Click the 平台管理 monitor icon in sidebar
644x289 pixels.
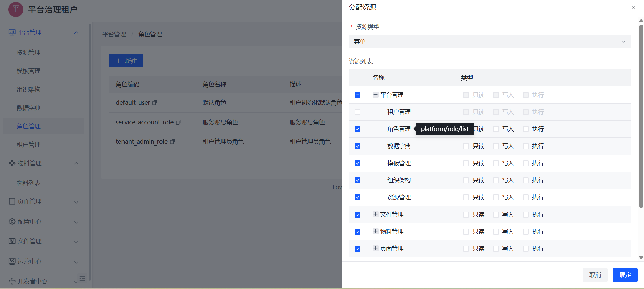pyautogui.click(x=12, y=33)
